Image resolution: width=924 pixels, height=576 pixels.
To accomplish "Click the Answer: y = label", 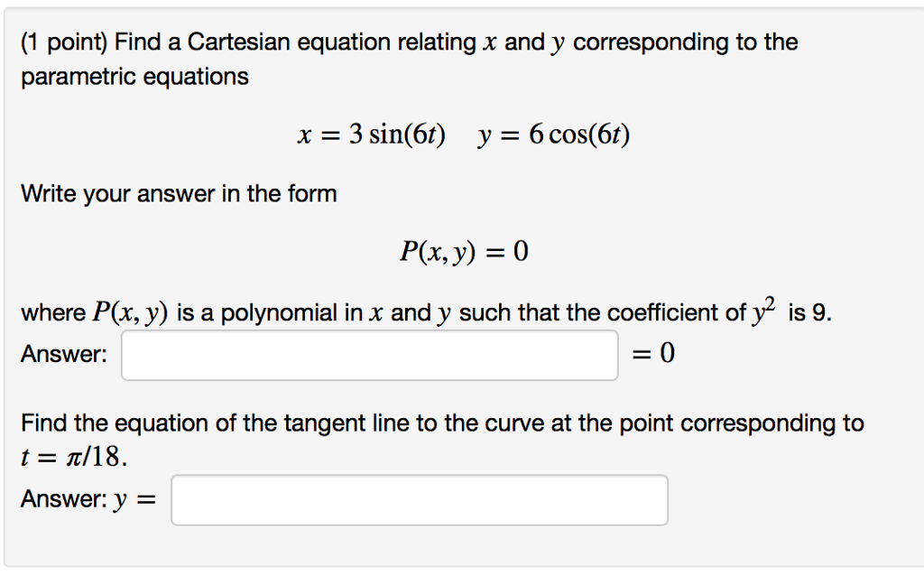I will [x=89, y=498].
